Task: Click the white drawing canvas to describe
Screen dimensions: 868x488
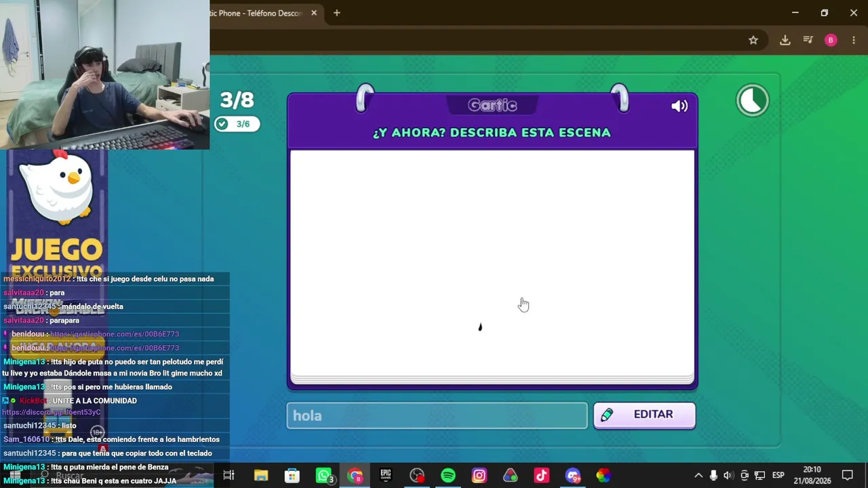Action: 492,263
